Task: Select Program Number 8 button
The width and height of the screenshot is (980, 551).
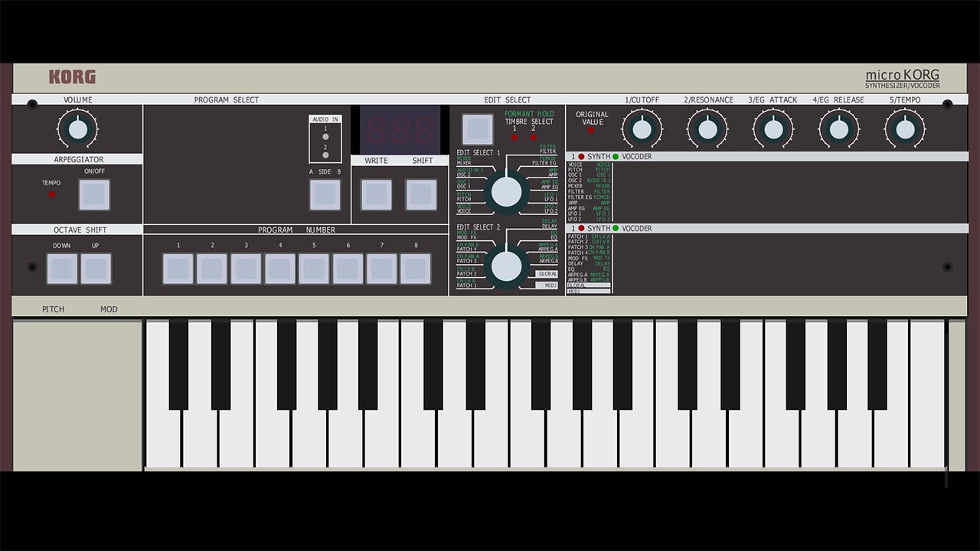Action: pos(415,269)
